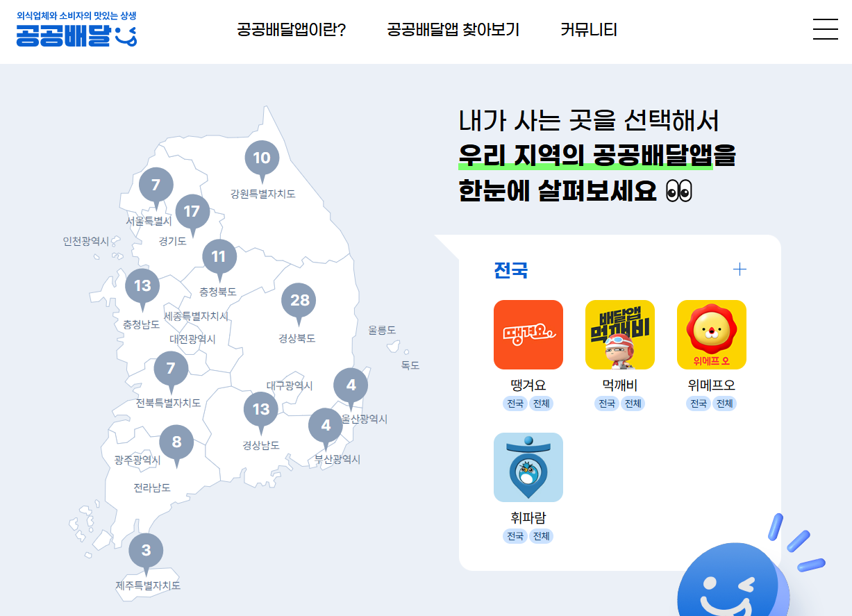Image resolution: width=852 pixels, height=616 pixels.
Task: Click the 울릉도 map label
Action: click(x=382, y=330)
